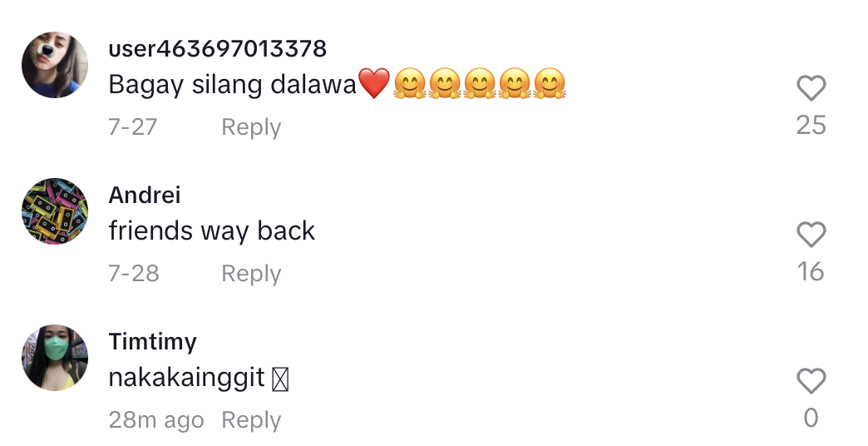This screenshot has height=446, width=868.
Task: Open the username user463697013378
Action: click(218, 49)
